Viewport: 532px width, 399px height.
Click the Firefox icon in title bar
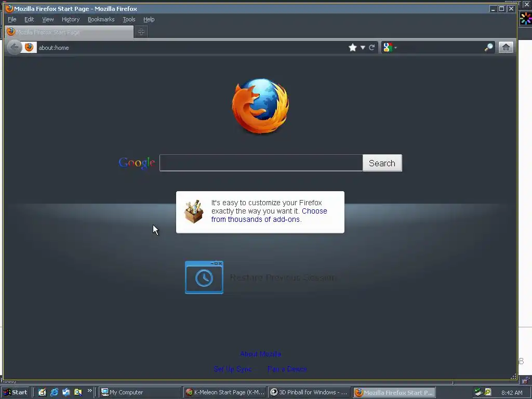(x=9, y=8)
